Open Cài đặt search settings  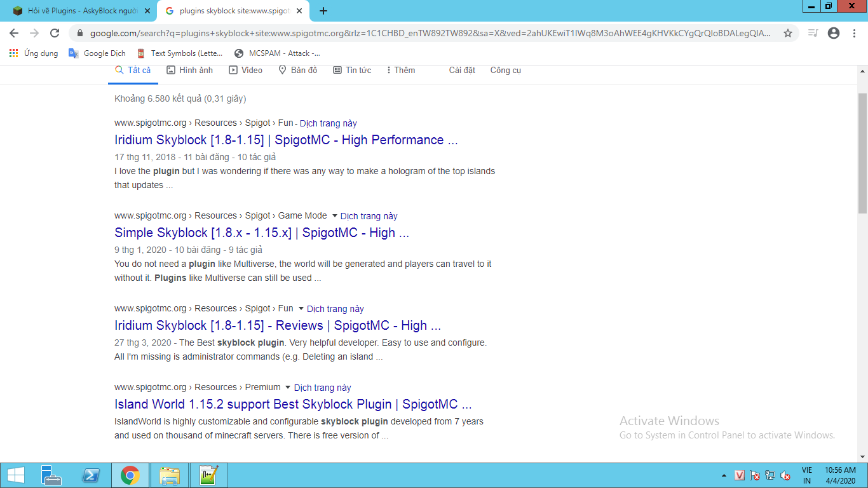coord(462,70)
